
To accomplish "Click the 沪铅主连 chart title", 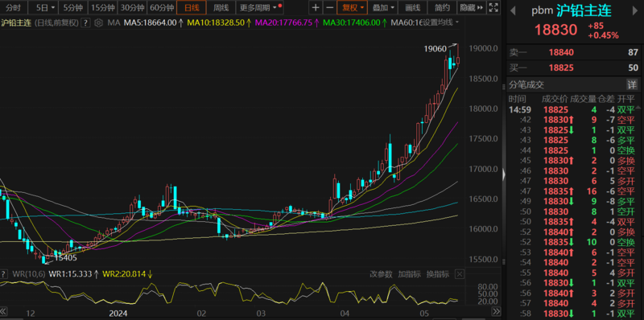I will (16, 23).
